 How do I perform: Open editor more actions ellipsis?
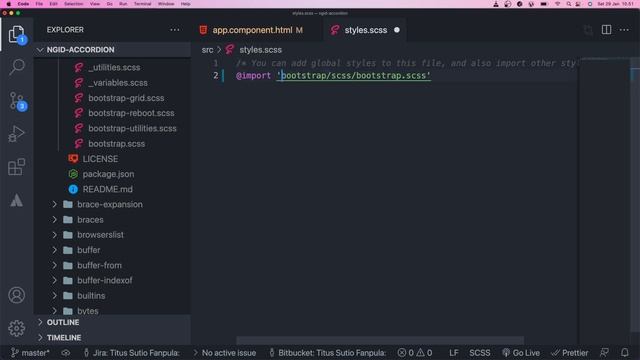tap(624, 30)
